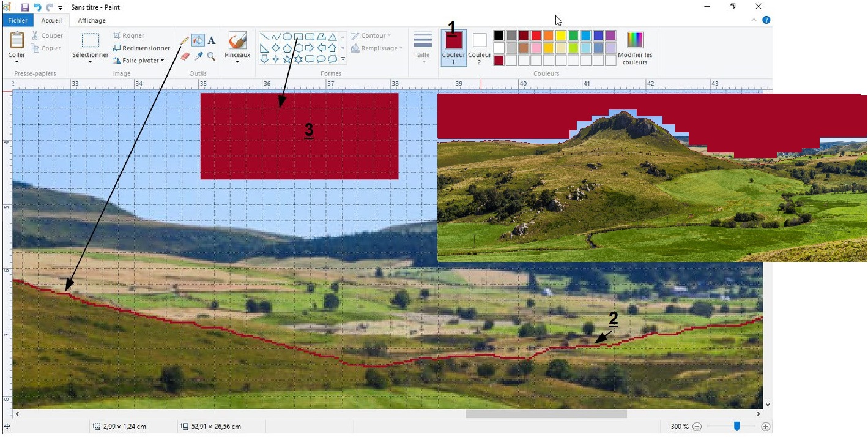Open the Coller dropdown arrow
Viewport: 868px width, 437px height.
[x=17, y=62]
